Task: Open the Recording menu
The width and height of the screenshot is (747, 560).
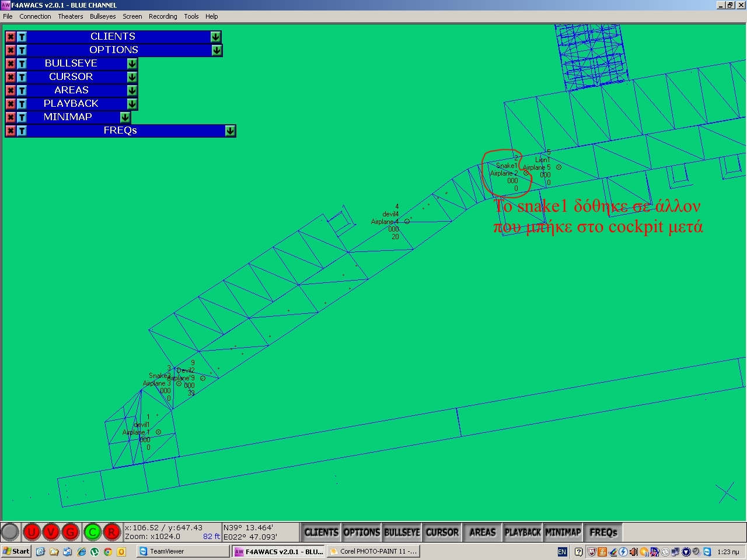Action: coord(163,16)
